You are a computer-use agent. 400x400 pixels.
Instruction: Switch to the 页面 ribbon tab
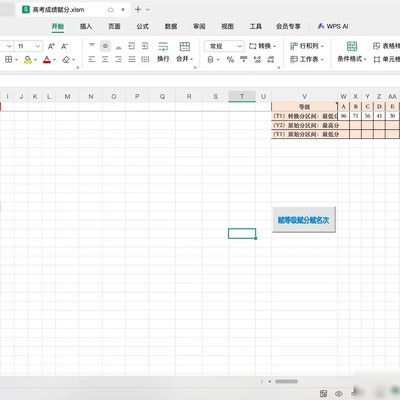(x=114, y=26)
